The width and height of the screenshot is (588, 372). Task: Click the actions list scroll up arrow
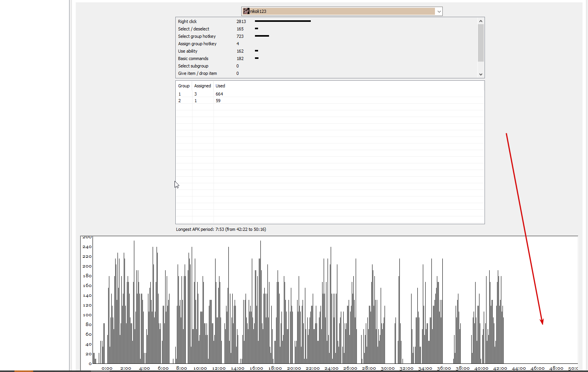481,21
